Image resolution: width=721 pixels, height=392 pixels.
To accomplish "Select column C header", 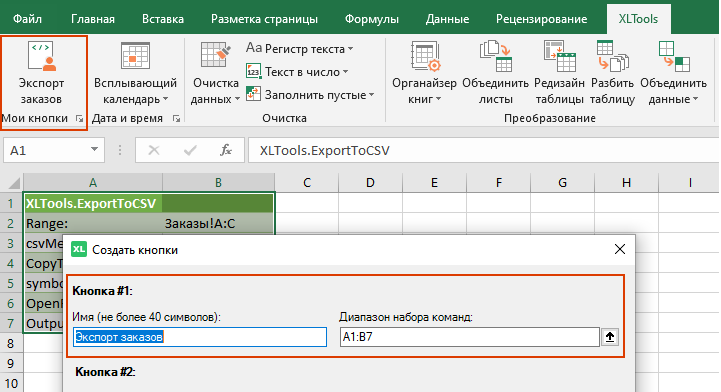I will click(x=307, y=183).
